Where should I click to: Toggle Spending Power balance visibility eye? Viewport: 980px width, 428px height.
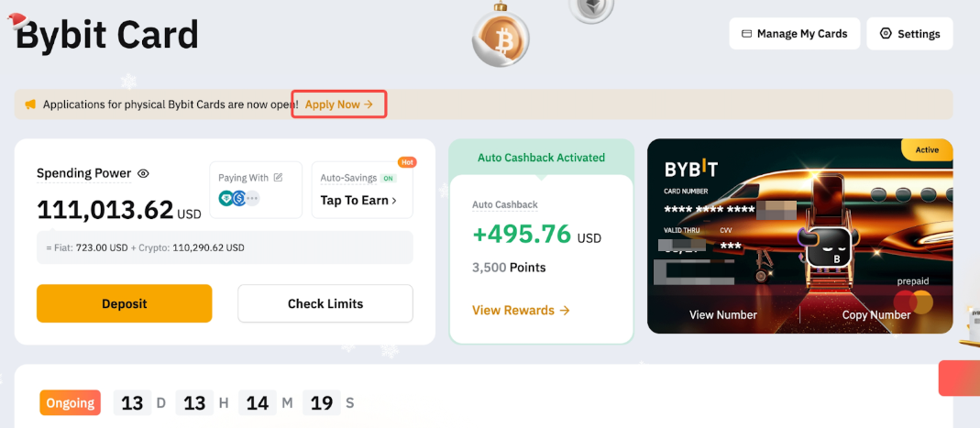[143, 173]
